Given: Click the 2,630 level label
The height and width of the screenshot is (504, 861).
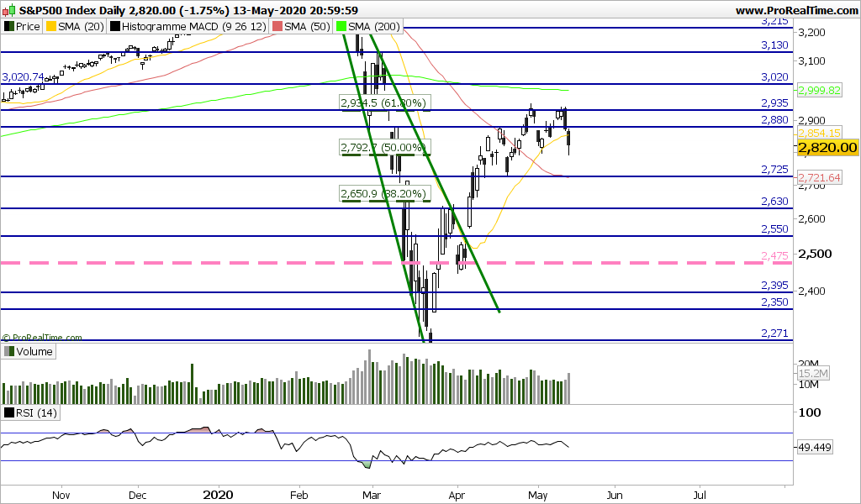Looking at the screenshot, I should point(774,202).
